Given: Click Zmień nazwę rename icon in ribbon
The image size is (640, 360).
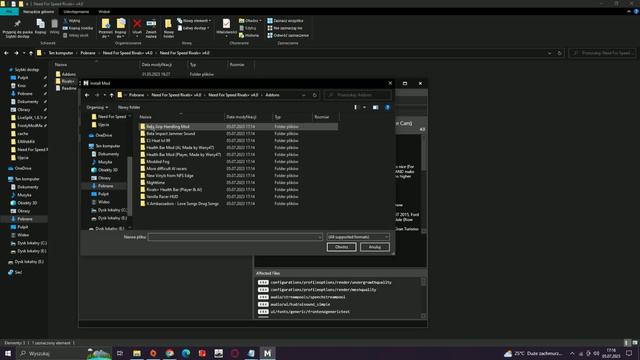Looking at the screenshot, I should point(151,24).
